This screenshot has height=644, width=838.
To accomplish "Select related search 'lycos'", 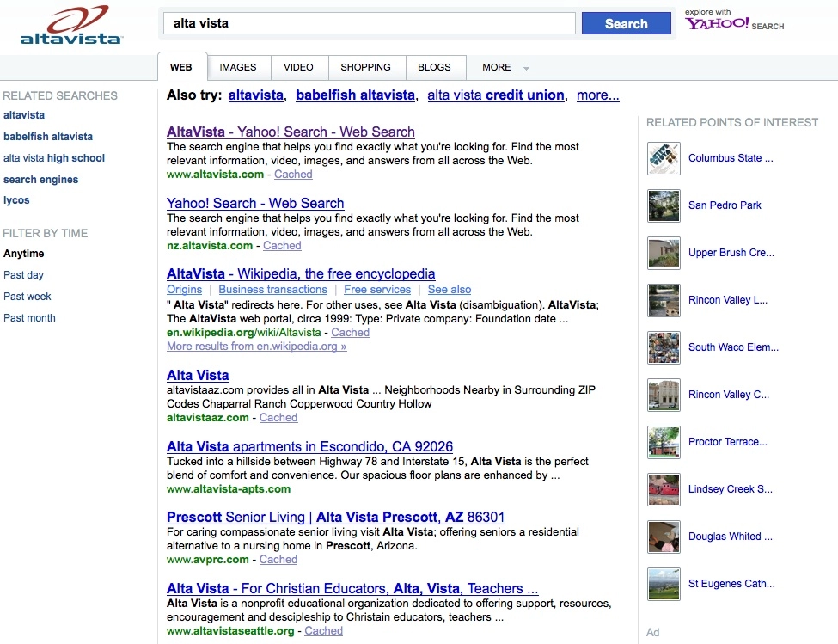I will tap(16, 200).
